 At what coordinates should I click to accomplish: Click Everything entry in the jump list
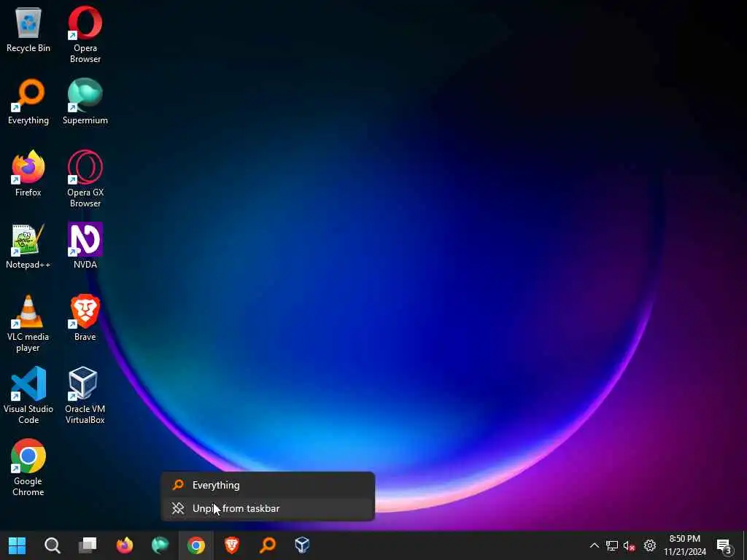pos(268,485)
